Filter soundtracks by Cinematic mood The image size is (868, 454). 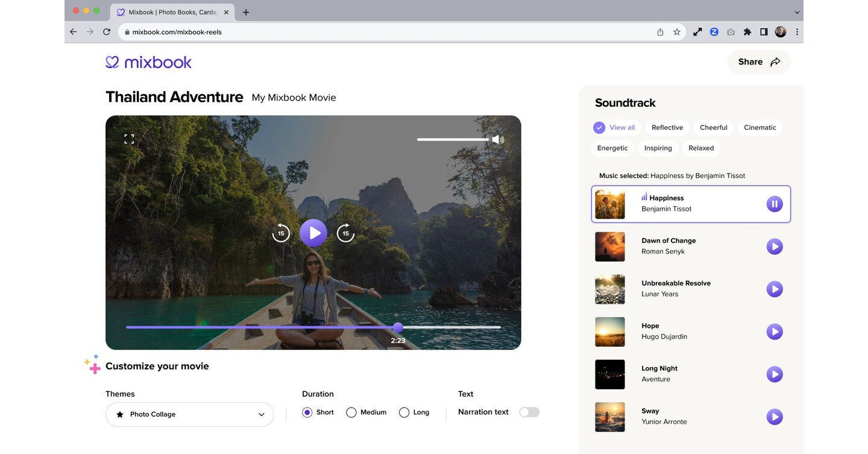point(759,127)
